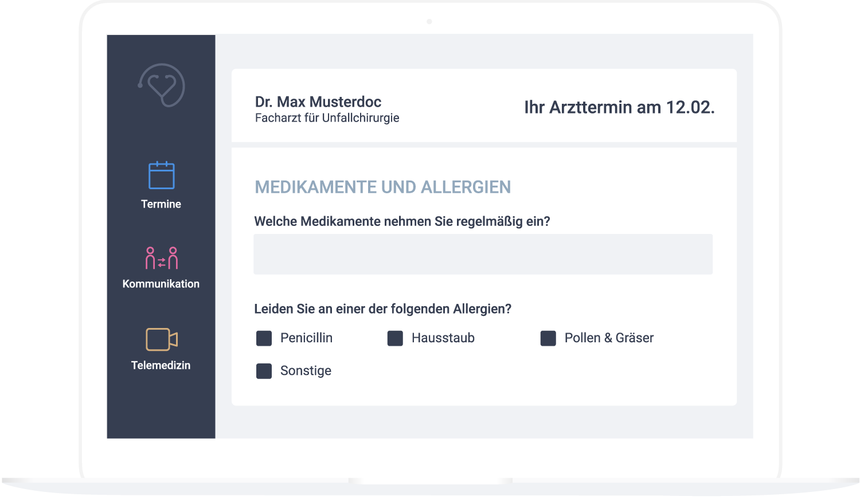Click the Penicillin label text
860x504 pixels.
306,338
